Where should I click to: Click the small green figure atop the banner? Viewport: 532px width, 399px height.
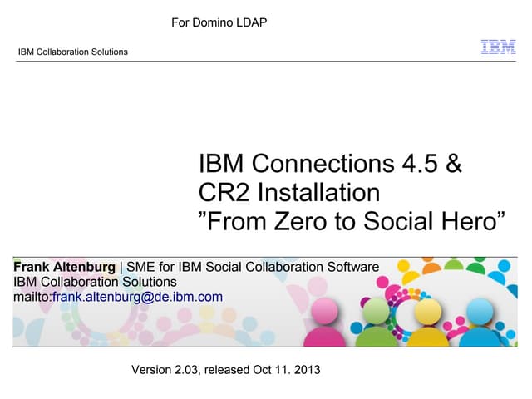pos(453,264)
